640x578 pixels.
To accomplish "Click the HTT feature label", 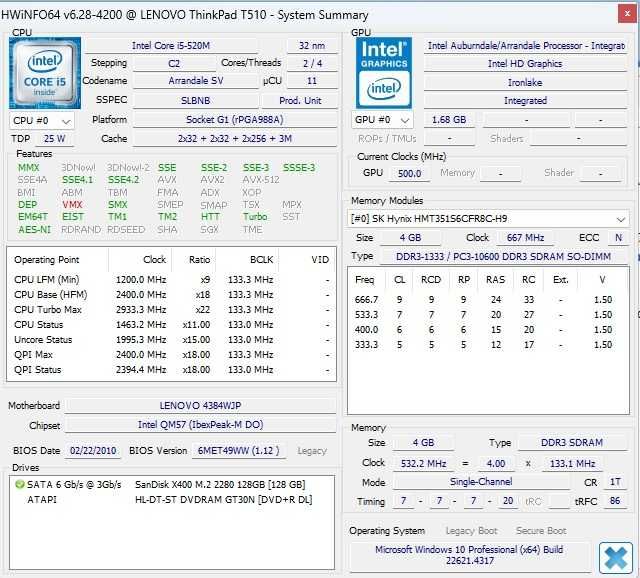I will tap(210, 217).
